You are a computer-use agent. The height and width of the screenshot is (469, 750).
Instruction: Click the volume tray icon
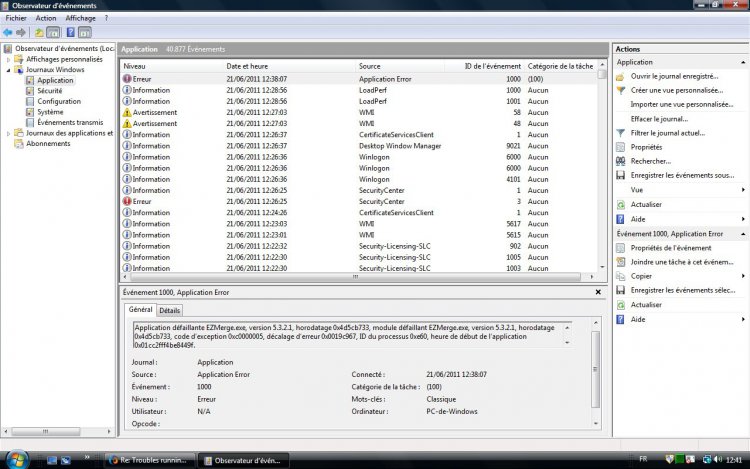[718, 459]
